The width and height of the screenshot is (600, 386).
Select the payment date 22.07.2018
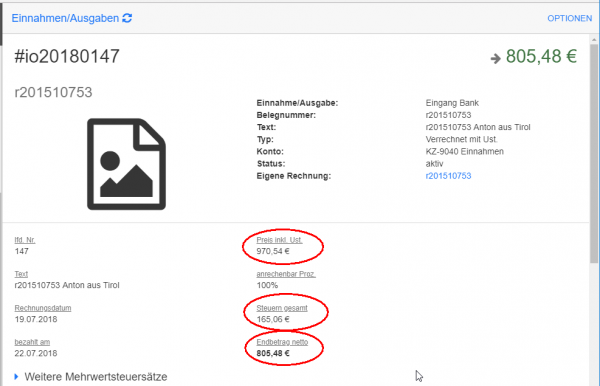[36, 353]
